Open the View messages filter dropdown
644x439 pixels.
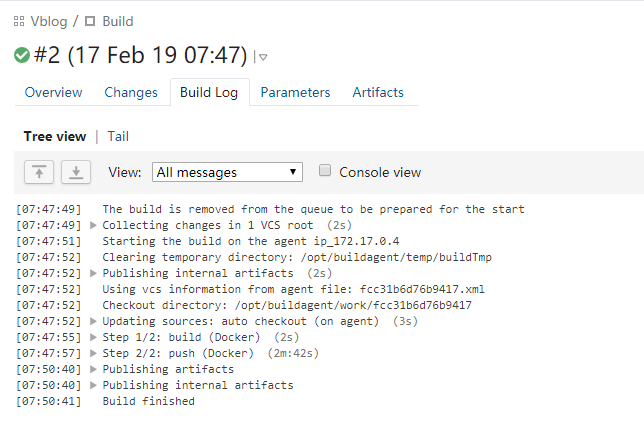coord(227,172)
